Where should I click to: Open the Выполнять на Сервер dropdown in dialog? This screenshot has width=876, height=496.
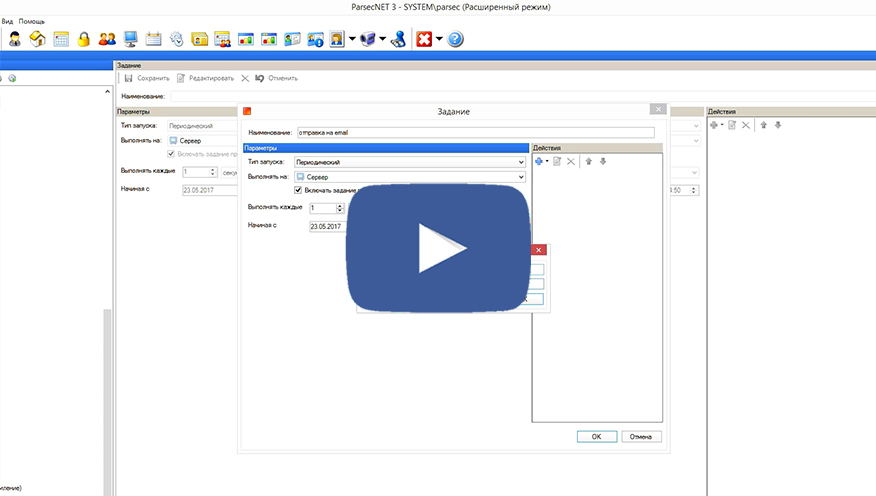(410, 177)
